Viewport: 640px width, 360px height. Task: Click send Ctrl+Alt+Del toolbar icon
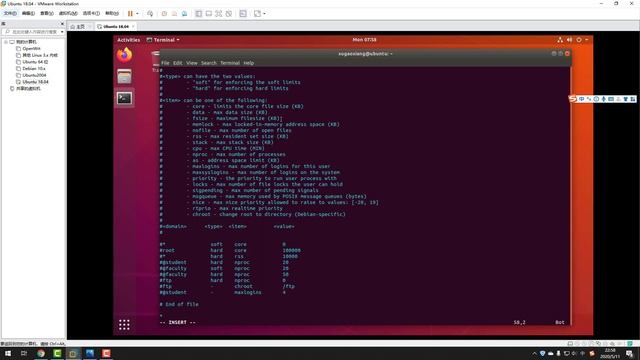[x=150, y=13]
